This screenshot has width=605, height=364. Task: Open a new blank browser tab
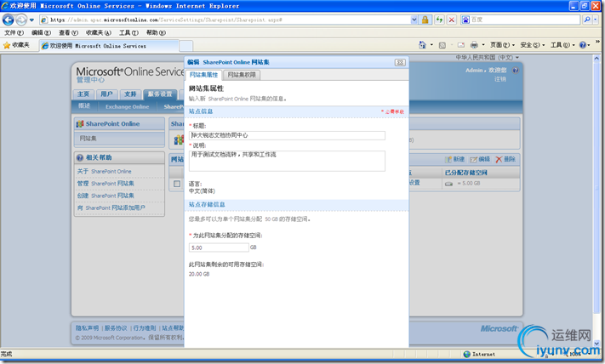(x=186, y=46)
